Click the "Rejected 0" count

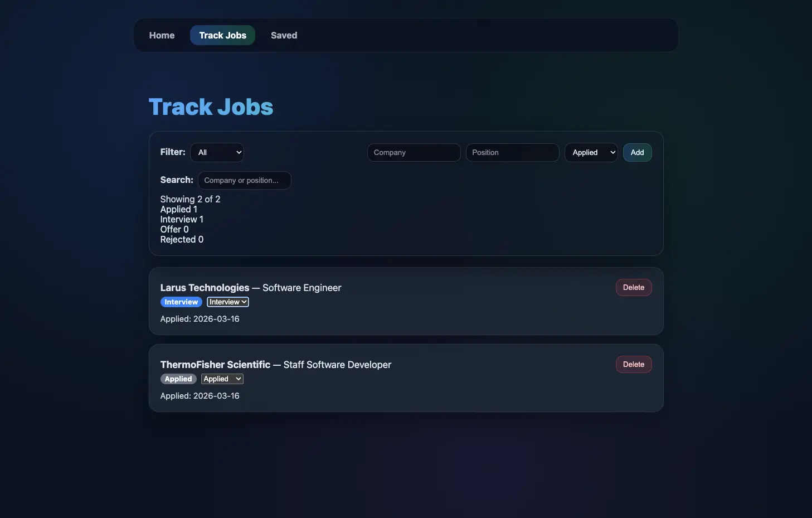(x=182, y=239)
